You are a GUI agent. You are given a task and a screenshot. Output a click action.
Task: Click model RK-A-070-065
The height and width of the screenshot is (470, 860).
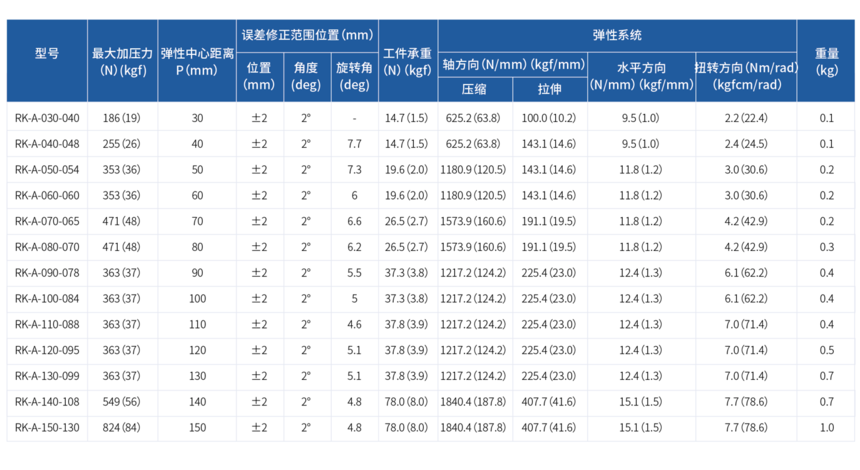(x=47, y=221)
